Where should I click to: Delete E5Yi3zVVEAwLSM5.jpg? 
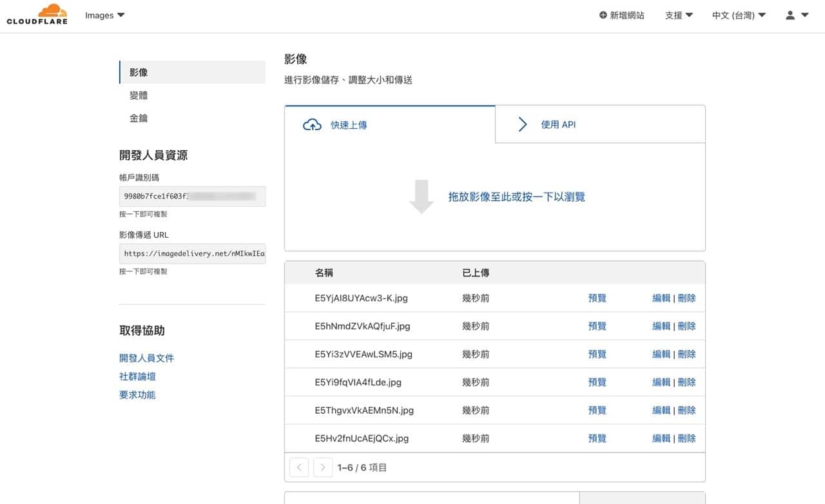coord(686,354)
